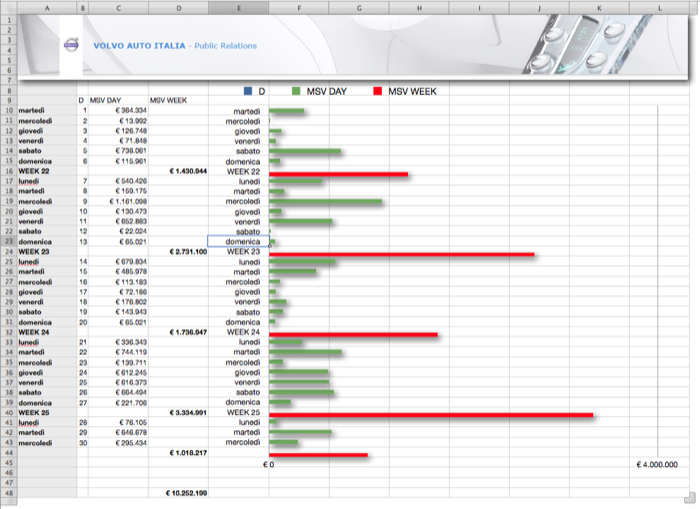Select the weekly total cell € 3.334.991

coord(187,412)
